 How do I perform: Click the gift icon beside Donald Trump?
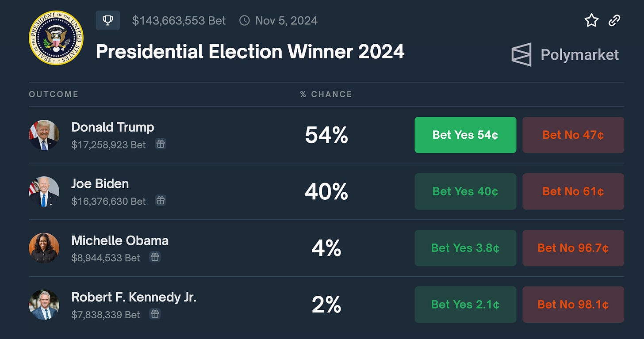pyautogui.click(x=161, y=144)
